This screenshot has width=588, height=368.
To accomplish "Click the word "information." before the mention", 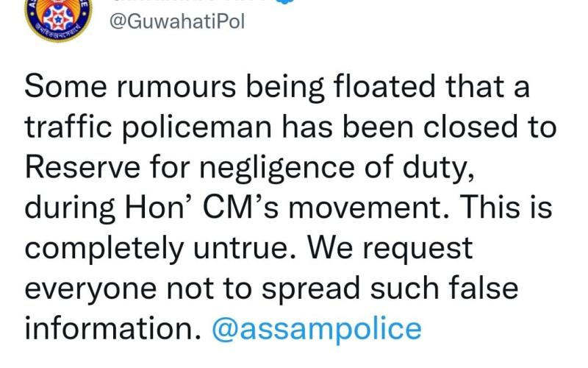I will point(113,328).
